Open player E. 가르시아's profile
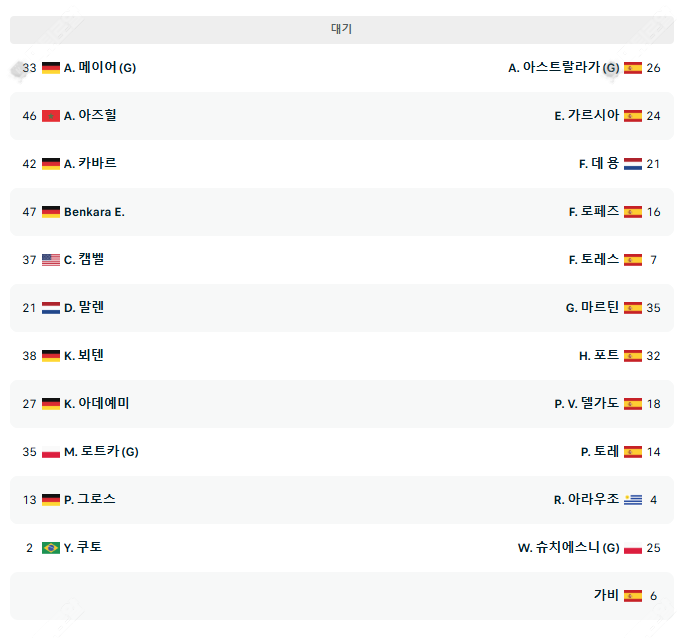Viewport: 683px width, 638px height. click(587, 116)
